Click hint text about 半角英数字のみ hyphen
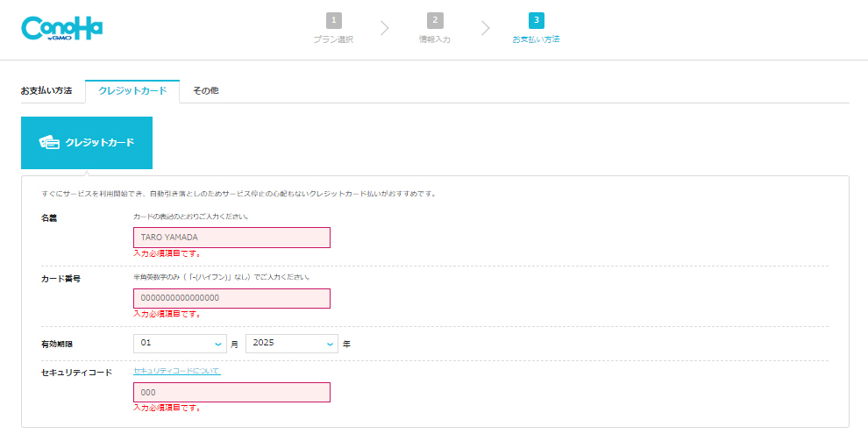 click(222, 277)
